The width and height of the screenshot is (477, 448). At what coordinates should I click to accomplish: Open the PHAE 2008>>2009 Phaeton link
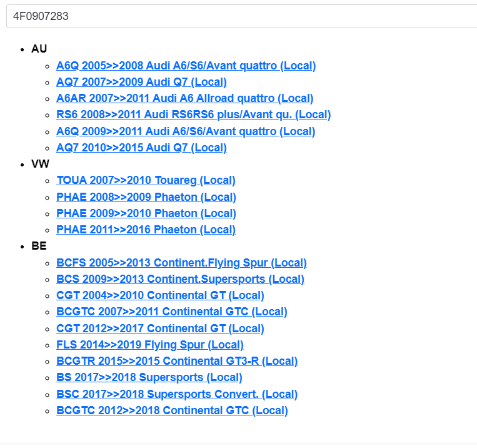click(146, 197)
